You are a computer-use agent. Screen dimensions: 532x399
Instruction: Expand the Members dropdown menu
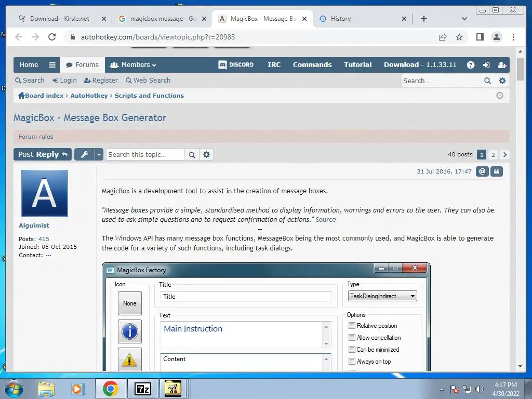[x=133, y=65]
